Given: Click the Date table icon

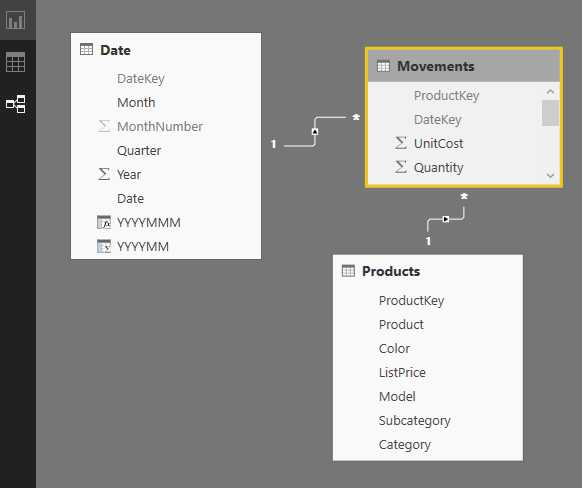Looking at the screenshot, I should pos(86,49).
